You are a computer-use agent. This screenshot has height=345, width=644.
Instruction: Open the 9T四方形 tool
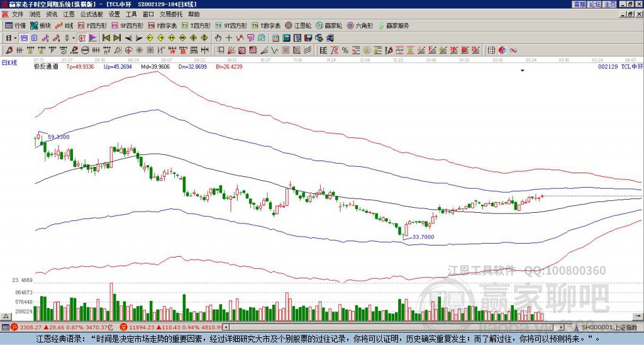[231, 25]
